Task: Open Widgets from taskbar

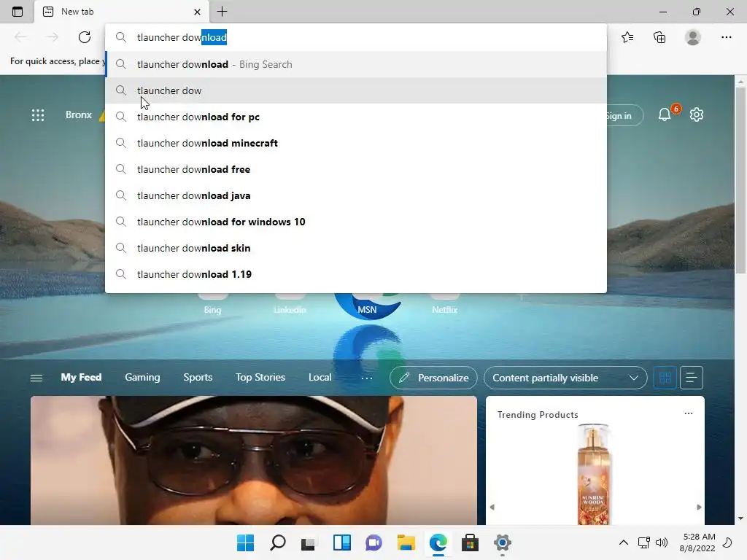Action: pyautogui.click(x=342, y=542)
